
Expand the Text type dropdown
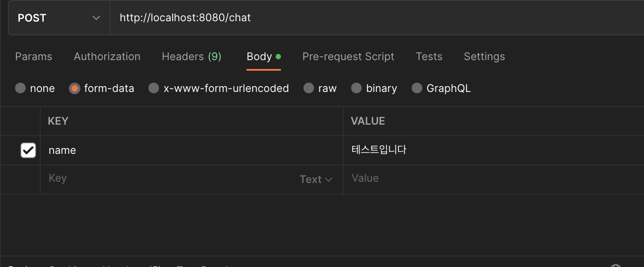[x=316, y=179]
